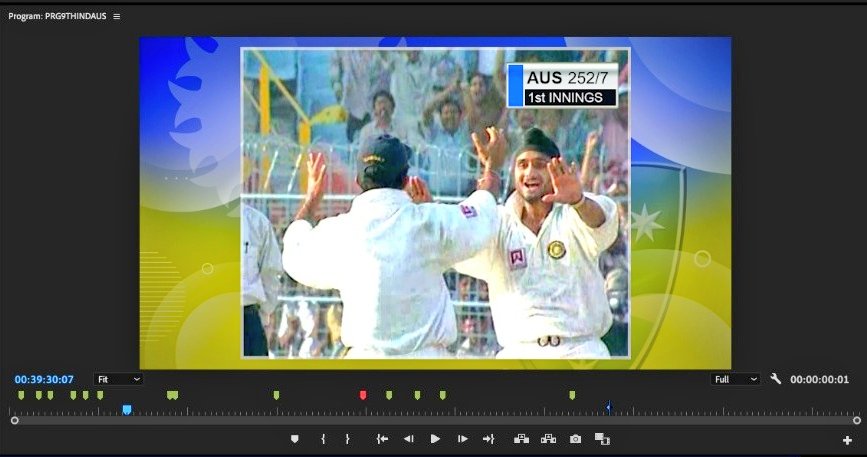This screenshot has height=457, width=867.
Task: Toggle the Comparison View icon
Action: (x=602, y=439)
